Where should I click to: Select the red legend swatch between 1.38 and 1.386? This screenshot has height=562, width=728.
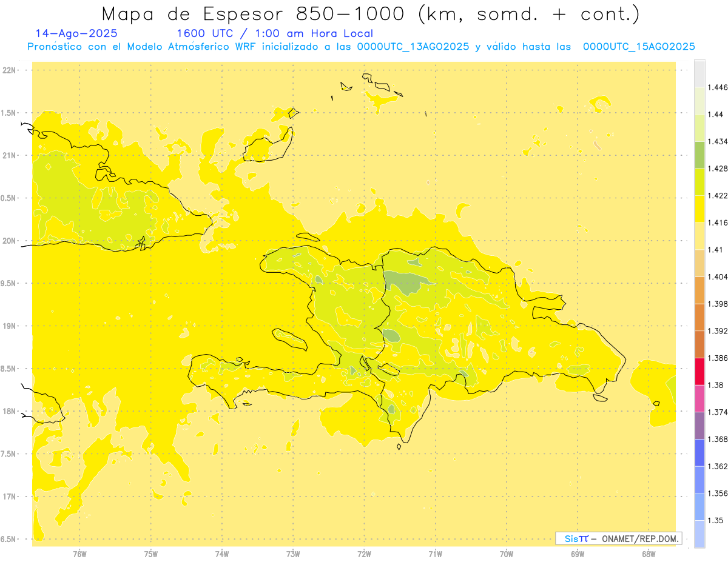[x=699, y=372]
